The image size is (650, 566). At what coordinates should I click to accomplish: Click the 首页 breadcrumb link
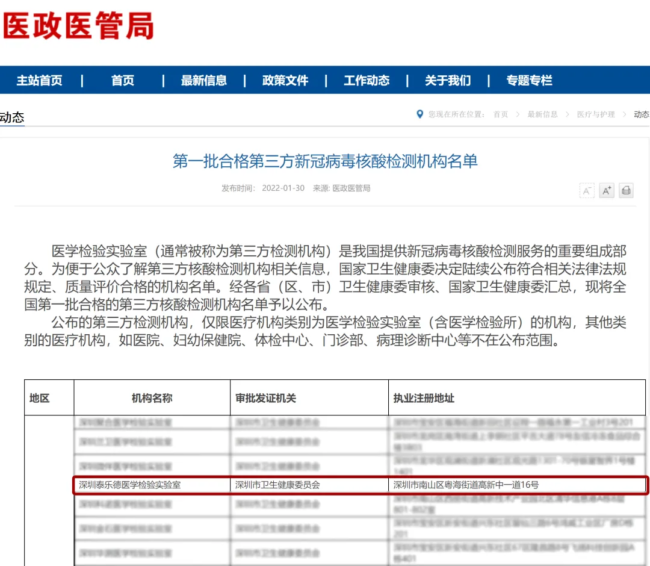point(500,115)
